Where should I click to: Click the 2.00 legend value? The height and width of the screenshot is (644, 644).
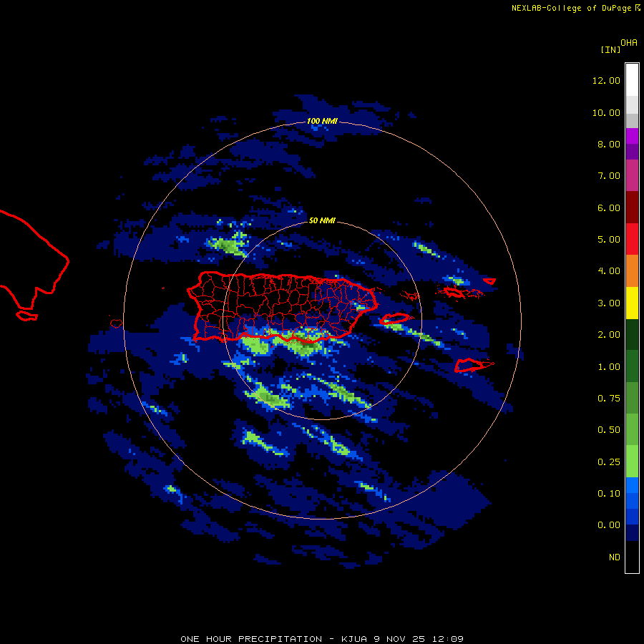click(x=609, y=335)
